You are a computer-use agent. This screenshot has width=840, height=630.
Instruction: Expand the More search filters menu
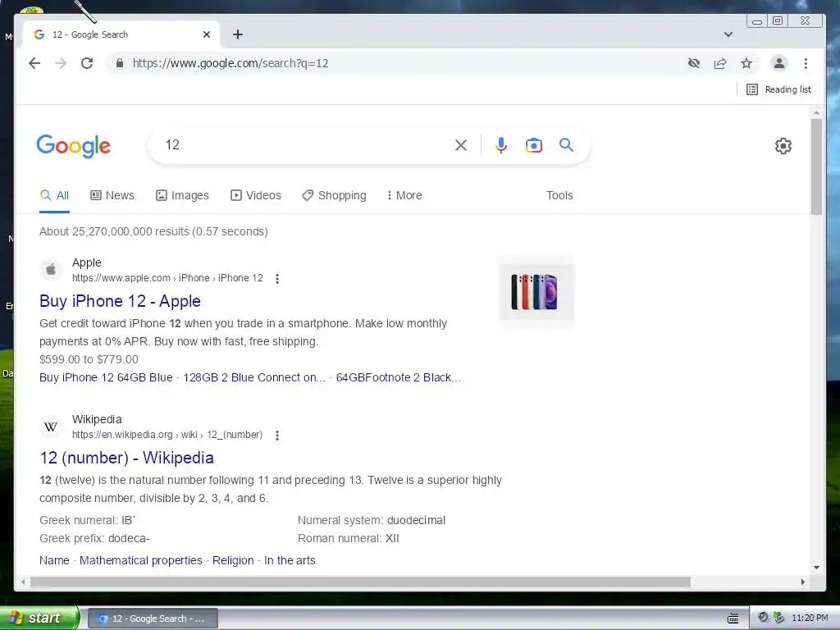(x=404, y=195)
